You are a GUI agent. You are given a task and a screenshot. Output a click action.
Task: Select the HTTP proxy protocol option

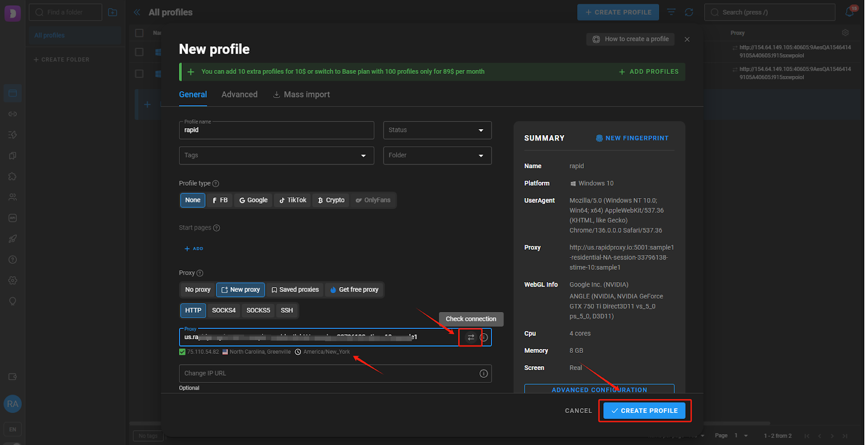coord(193,310)
